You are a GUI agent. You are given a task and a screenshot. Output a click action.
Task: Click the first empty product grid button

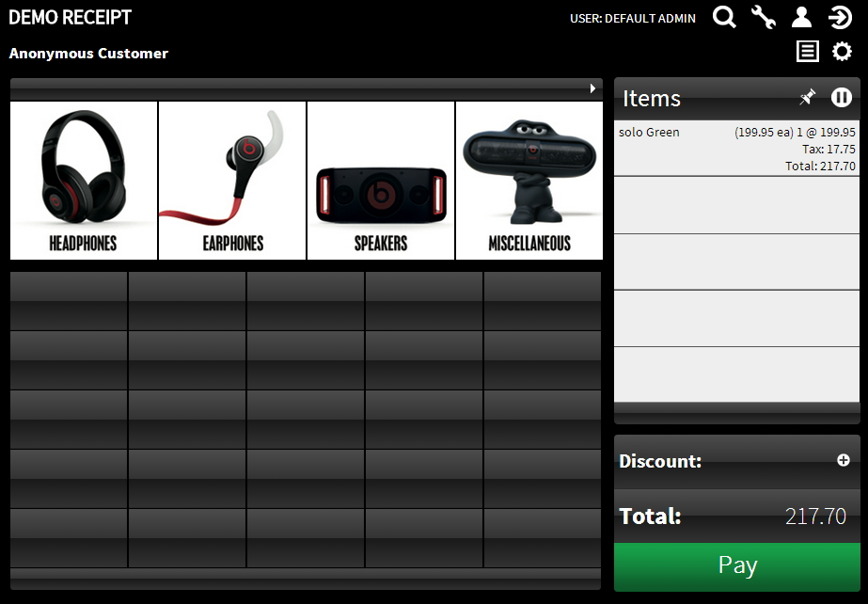[69, 301]
